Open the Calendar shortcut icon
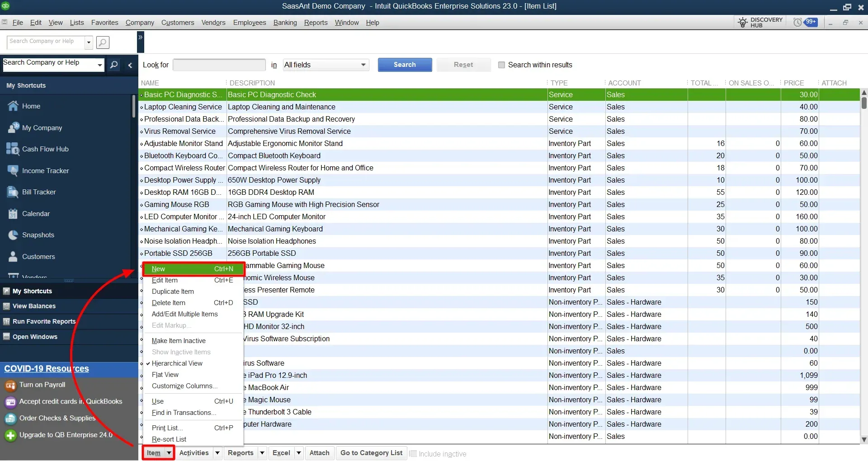This screenshot has width=868, height=461. point(13,214)
